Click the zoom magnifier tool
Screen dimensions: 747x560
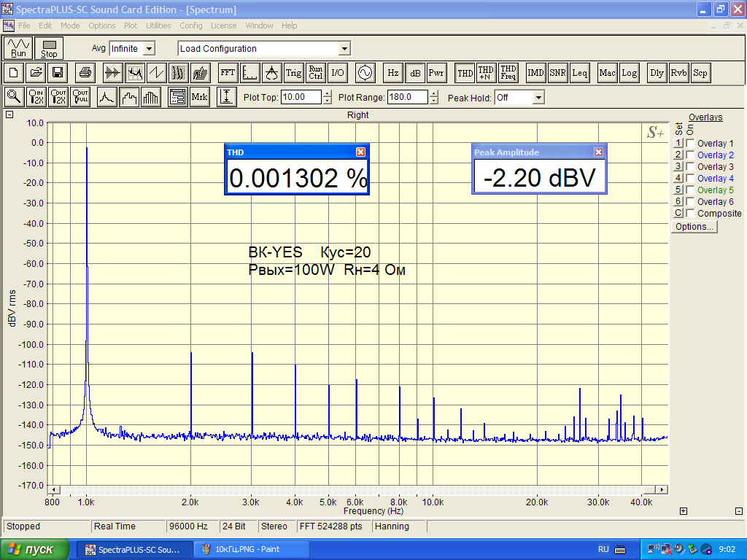pyautogui.click(x=14, y=97)
